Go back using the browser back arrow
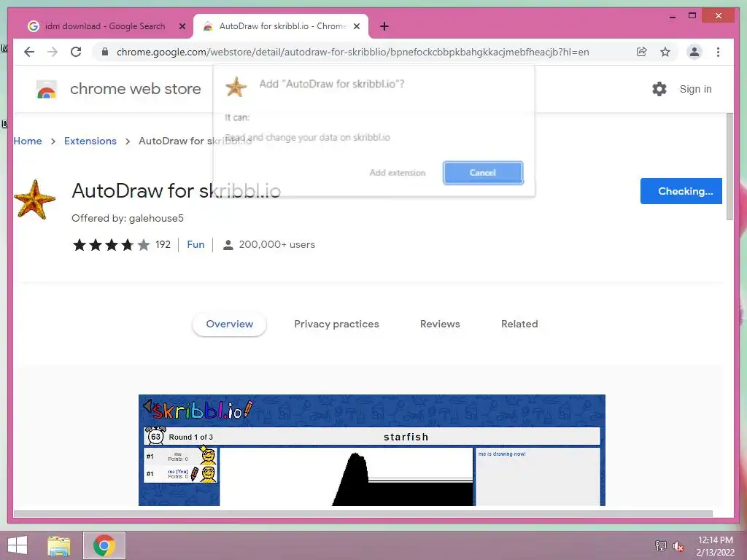 (x=29, y=52)
